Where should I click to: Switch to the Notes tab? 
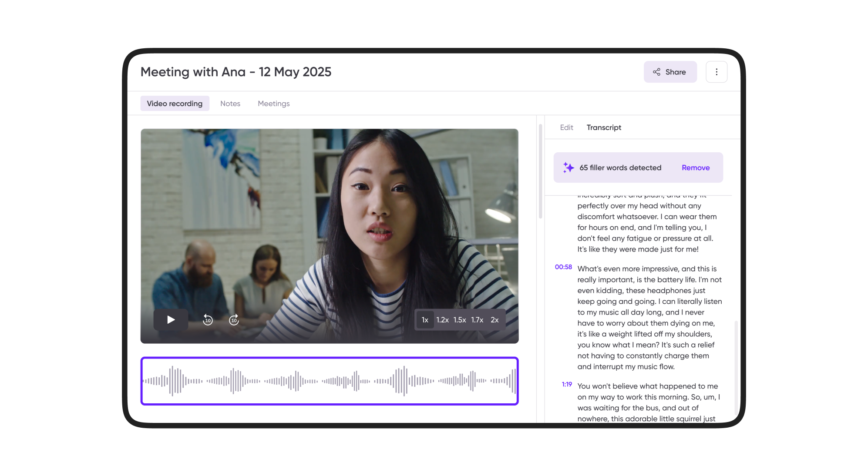pyautogui.click(x=230, y=104)
